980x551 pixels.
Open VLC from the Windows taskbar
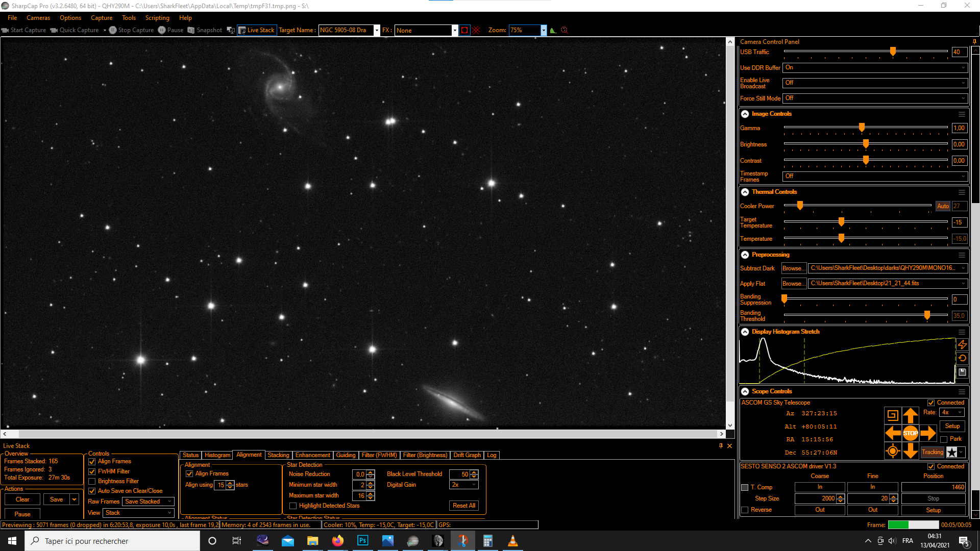coord(512,541)
